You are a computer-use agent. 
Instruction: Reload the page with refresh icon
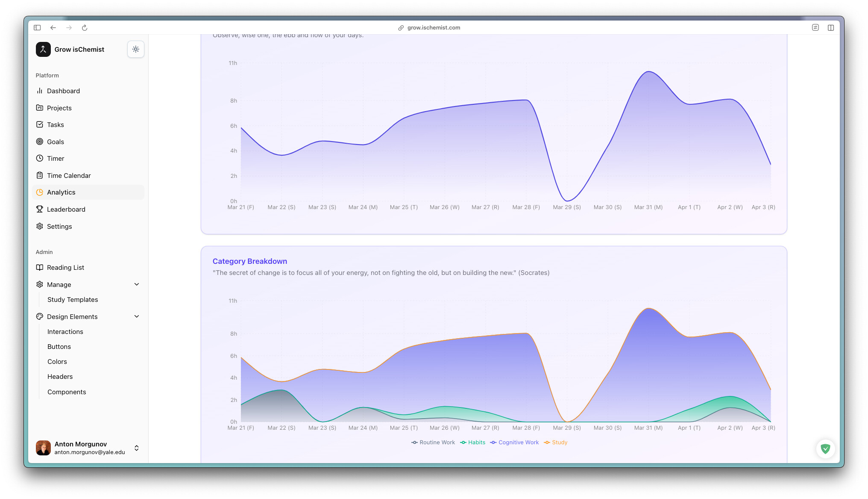[x=85, y=28]
